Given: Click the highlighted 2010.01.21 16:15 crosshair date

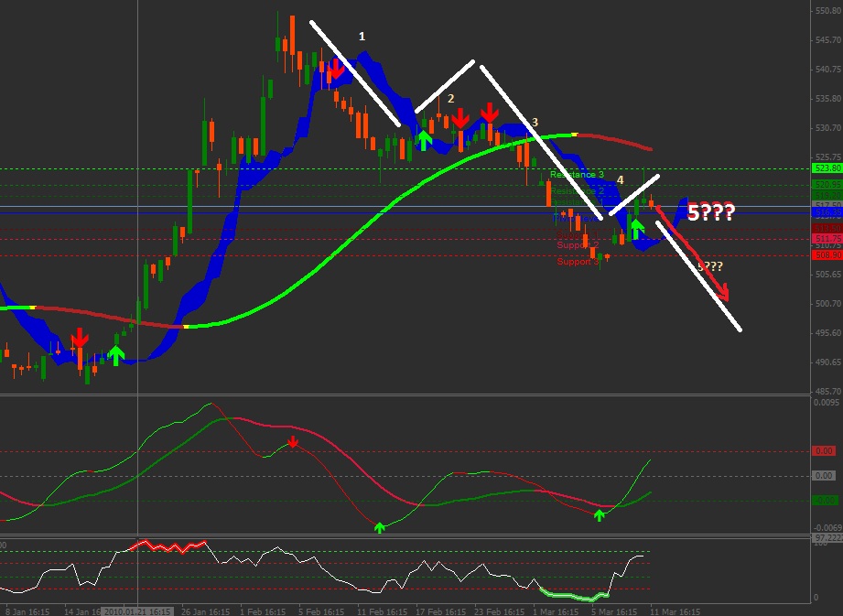Looking at the screenshot, I should [137, 611].
